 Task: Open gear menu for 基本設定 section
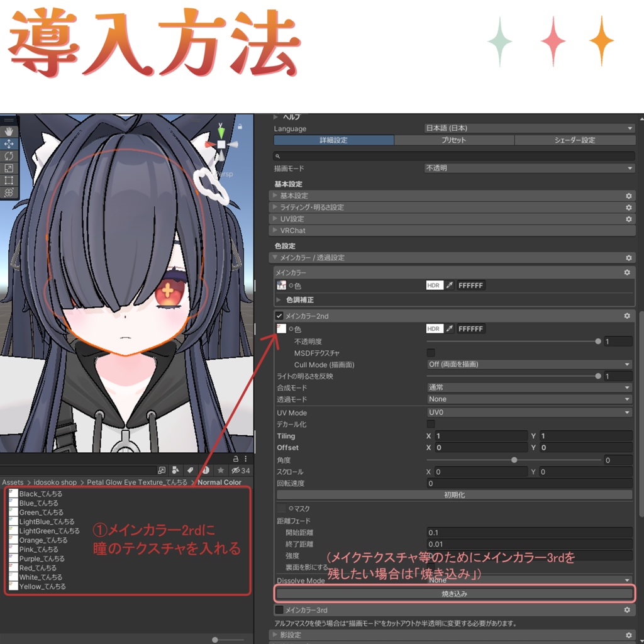coord(628,196)
